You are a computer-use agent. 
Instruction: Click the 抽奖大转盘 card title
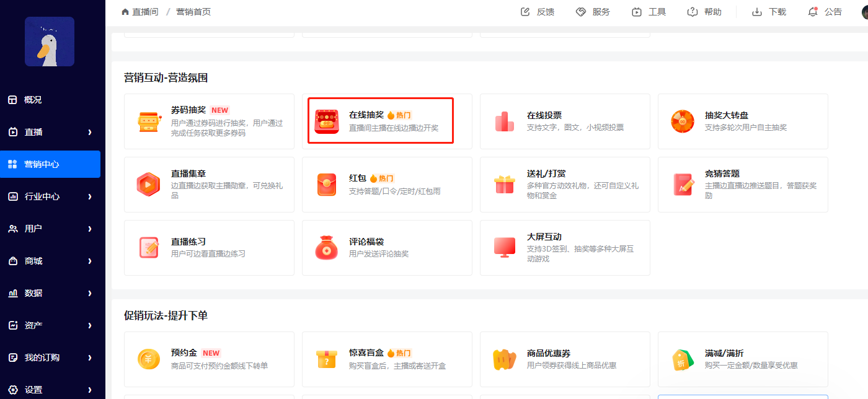[x=727, y=115]
